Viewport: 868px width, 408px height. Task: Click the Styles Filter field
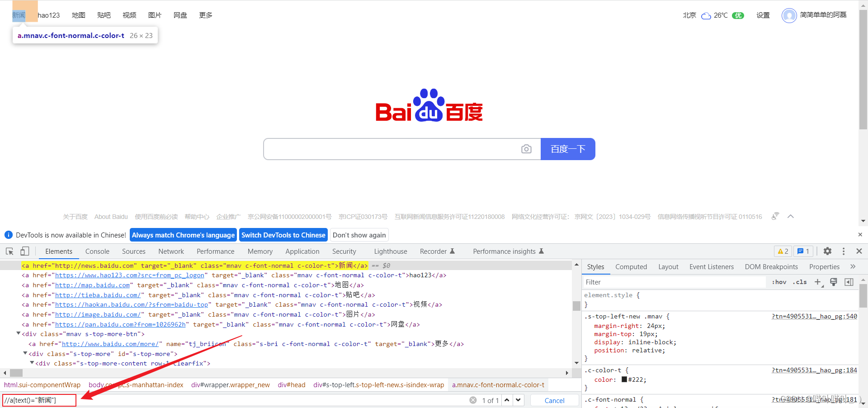pos(675,282)
